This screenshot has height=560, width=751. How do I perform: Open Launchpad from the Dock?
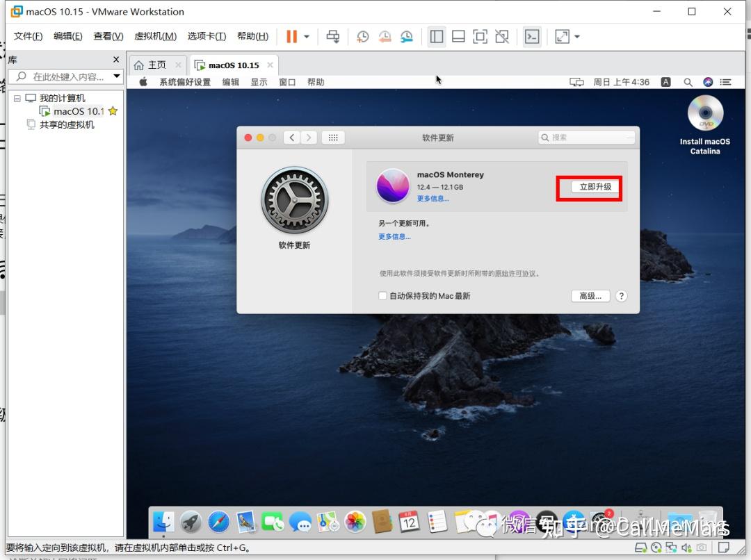click(191, 522)
